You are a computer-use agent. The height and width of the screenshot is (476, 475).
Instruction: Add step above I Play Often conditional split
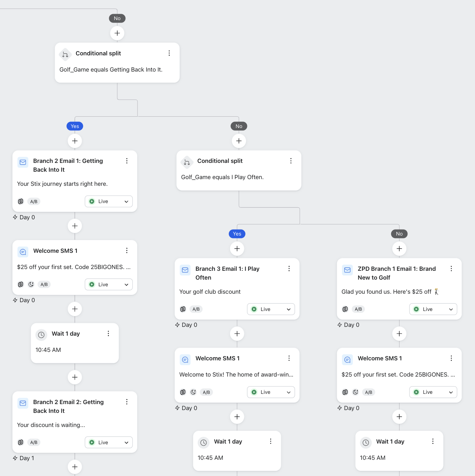(239, 141)
